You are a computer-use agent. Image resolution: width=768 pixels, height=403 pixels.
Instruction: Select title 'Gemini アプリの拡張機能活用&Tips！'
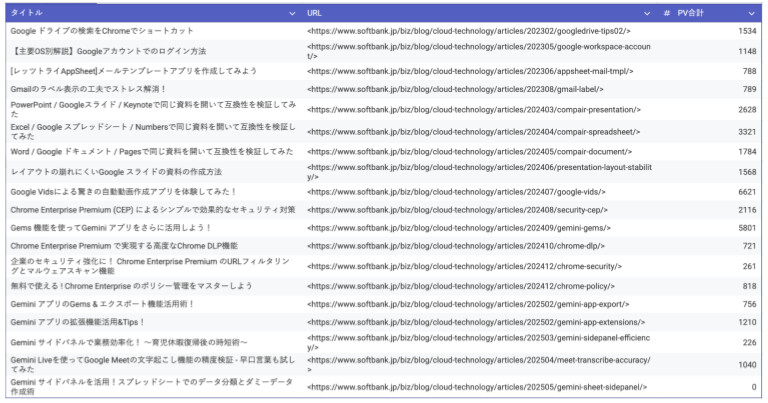[x=77, y=322]
